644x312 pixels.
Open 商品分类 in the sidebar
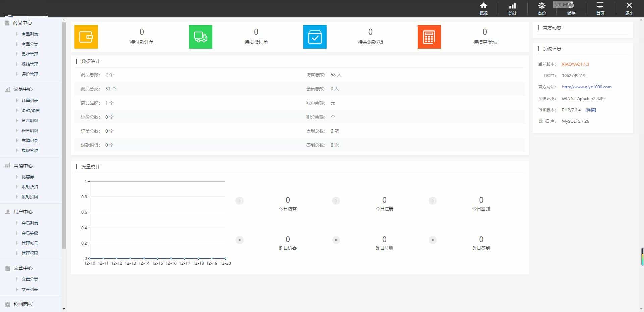pos(30,44)
